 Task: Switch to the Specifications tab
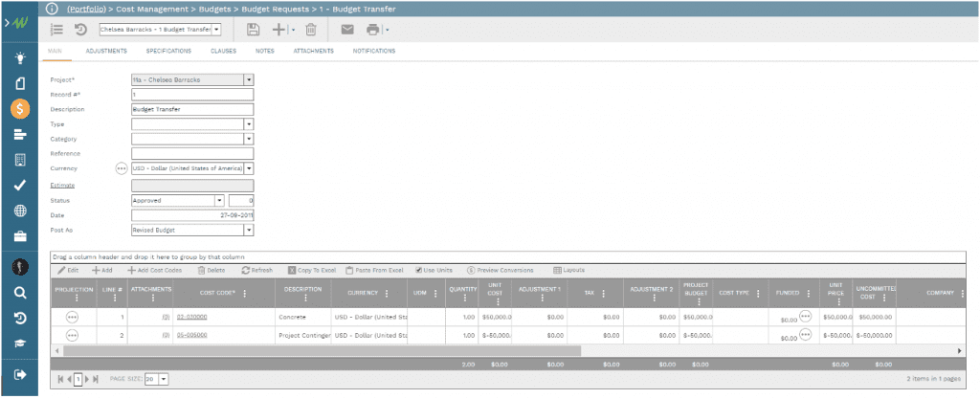click(x=168, y=52)
